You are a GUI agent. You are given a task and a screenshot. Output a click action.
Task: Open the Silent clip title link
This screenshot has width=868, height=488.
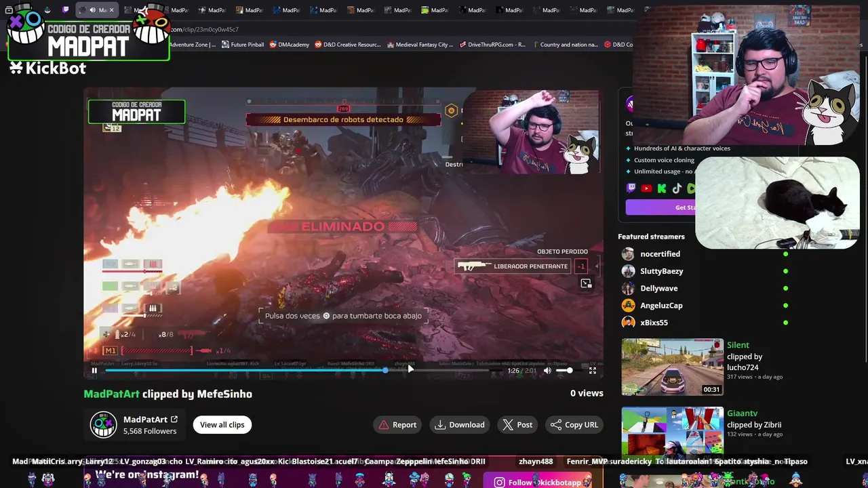tap(738, 345)
